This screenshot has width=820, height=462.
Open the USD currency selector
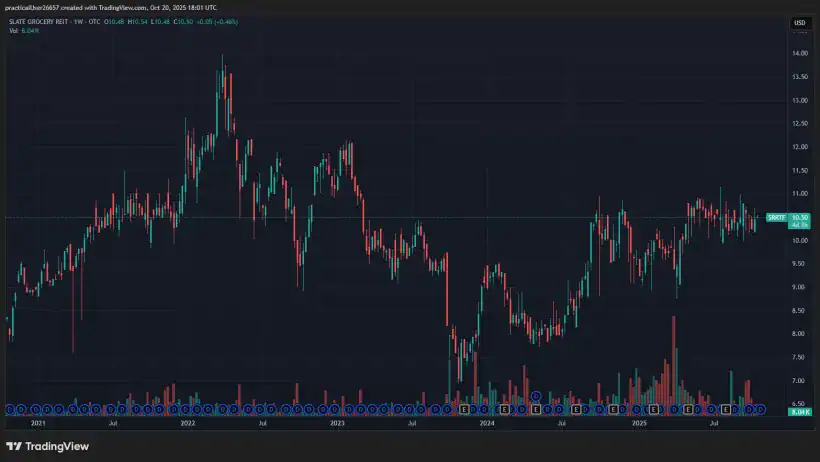point(799,22)
